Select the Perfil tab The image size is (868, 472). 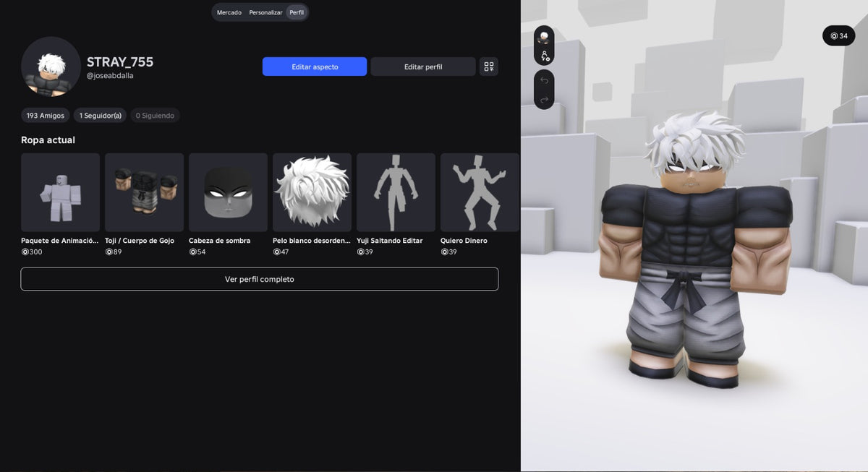coord(297,12)
